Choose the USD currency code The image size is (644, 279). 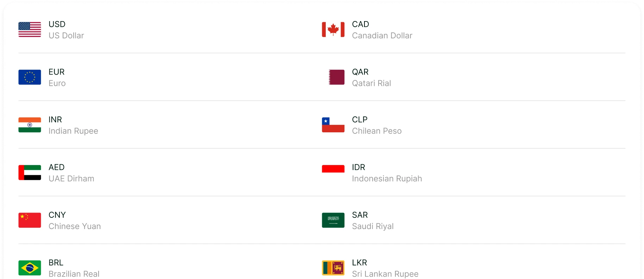(x=57, y=24)
